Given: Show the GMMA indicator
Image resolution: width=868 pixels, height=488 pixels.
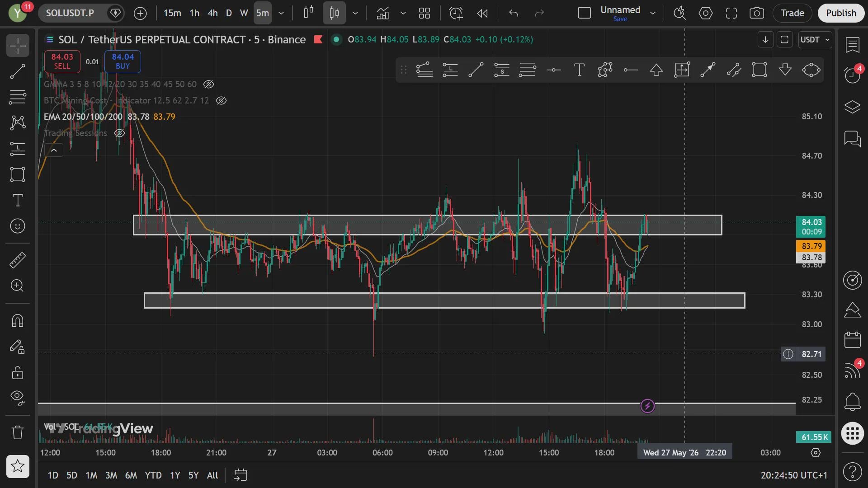Looking at the screenshot, I should [208, 84].
